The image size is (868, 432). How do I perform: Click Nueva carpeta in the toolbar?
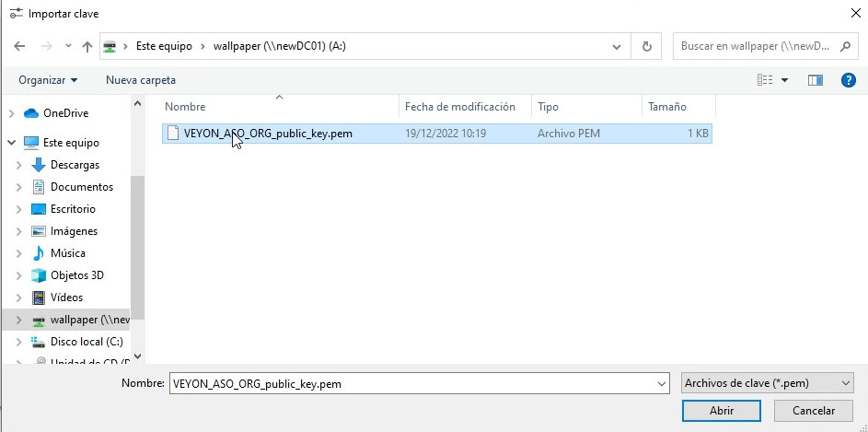click(141, 80)
